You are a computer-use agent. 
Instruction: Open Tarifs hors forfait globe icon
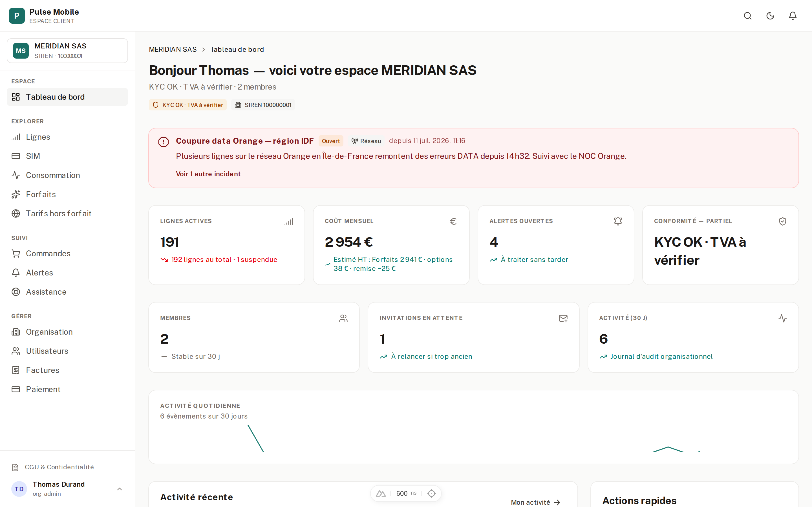point(16,213)
